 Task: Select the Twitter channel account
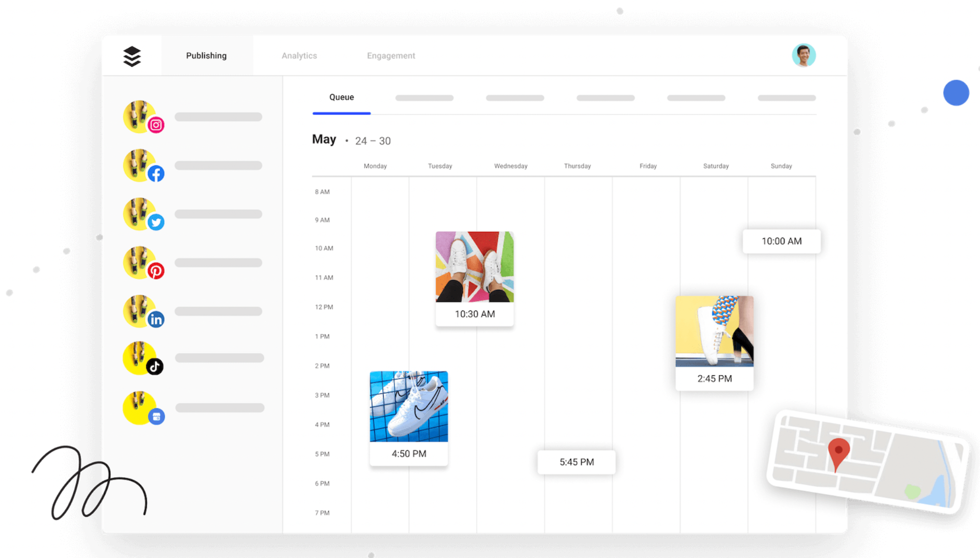(x=143, y=214)
